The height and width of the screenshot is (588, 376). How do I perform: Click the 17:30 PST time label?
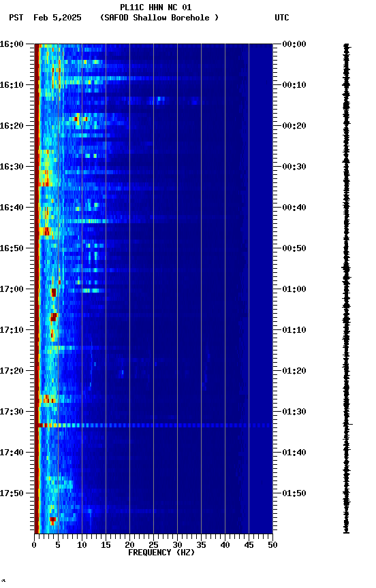pyautogui.click(x=12, y=411)
